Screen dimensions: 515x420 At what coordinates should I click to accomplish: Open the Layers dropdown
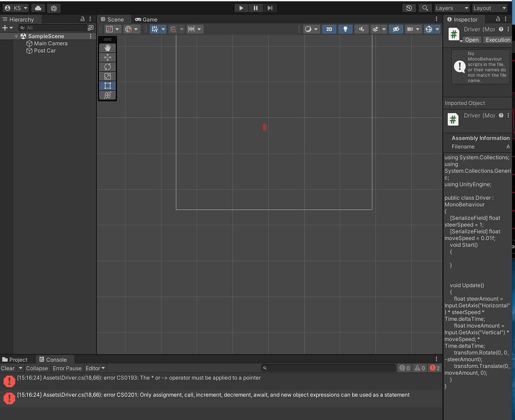point(451,8)
